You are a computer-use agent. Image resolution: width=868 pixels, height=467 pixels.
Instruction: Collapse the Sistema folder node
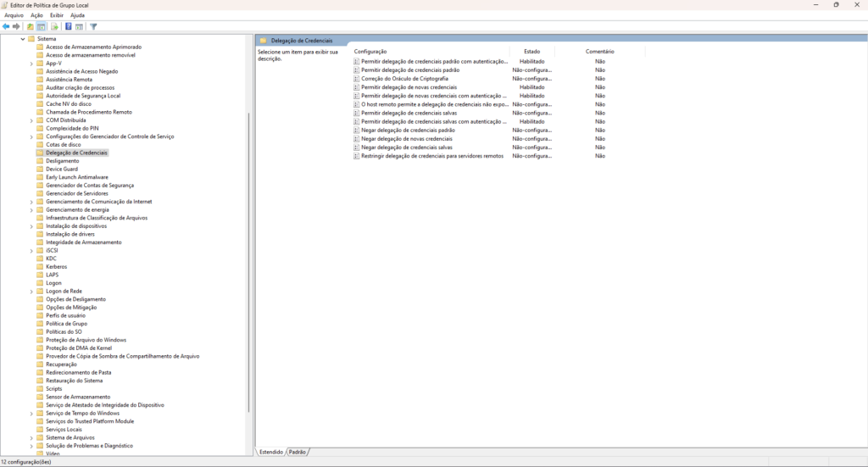click(22, 39)
